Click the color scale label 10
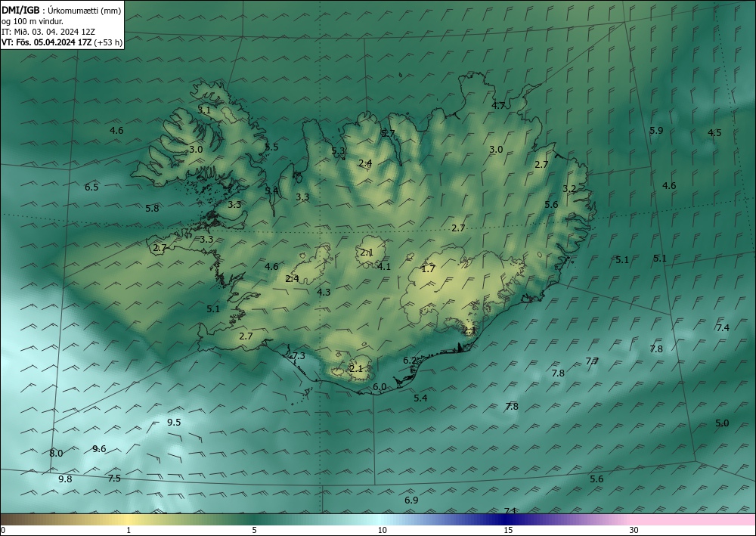This screenshot has height=536, width=756. (x=382, y=530)
